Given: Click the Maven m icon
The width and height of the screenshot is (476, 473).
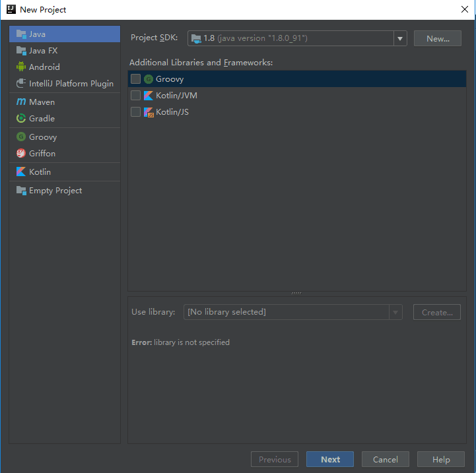Looking at the screenshot, I should tap(21, 102).
